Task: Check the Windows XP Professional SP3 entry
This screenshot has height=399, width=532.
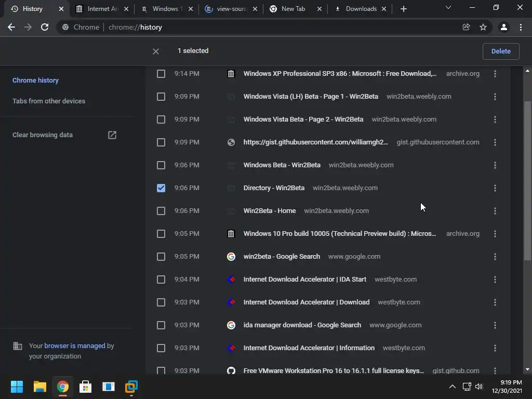Action: coord(161,74)
